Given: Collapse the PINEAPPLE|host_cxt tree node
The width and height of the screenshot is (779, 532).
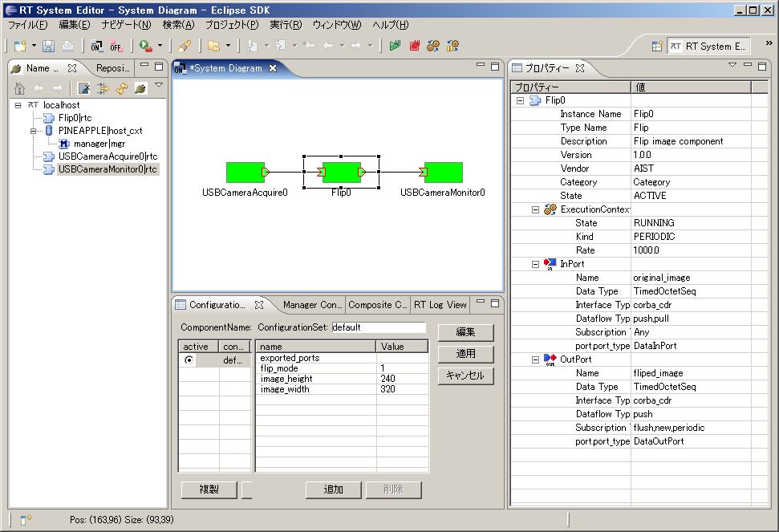Looking at the screenshot, I should pyautogui.click(x=33, y=131).
